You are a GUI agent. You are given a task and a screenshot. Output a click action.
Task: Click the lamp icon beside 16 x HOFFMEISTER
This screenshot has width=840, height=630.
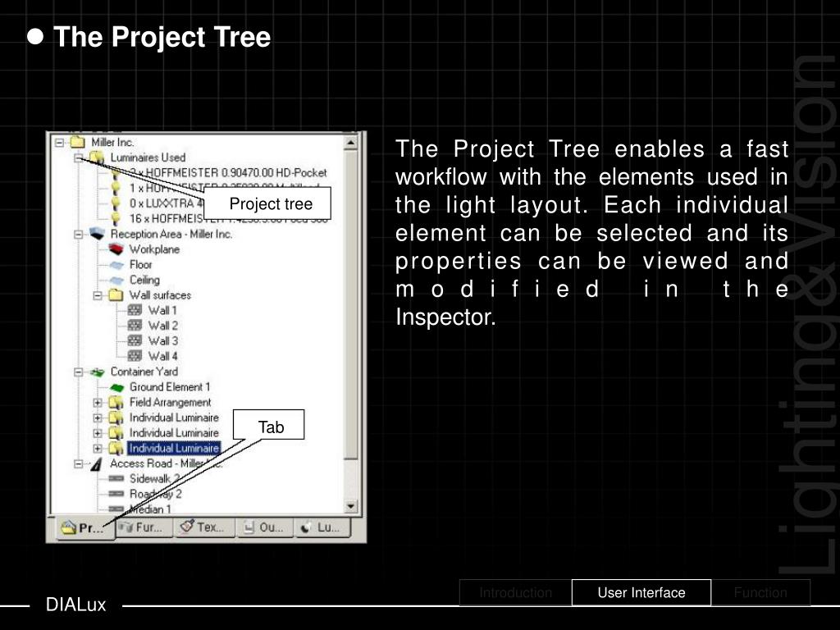(115, 218)
